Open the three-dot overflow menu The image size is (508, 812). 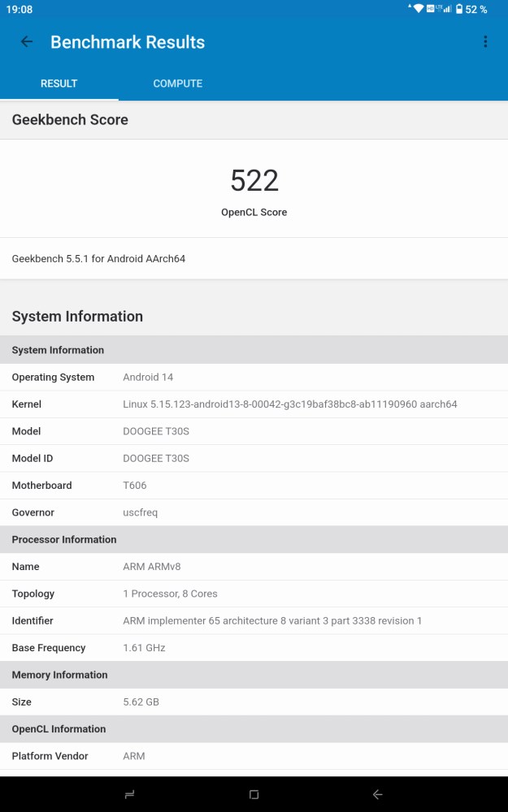click(485, 42)
